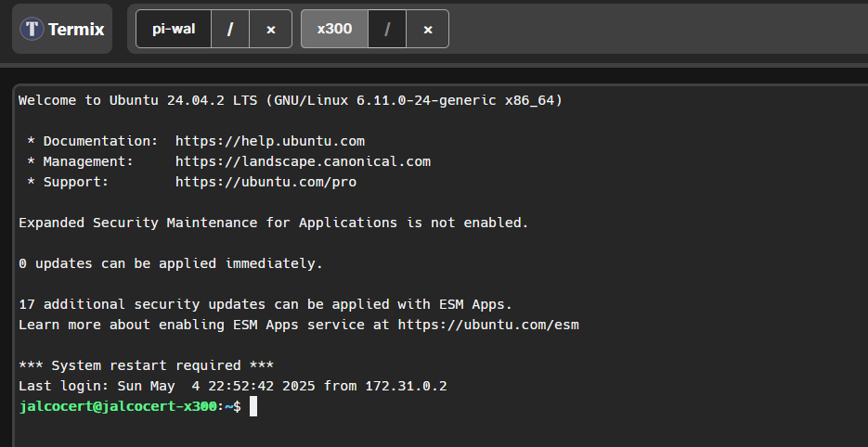The width and height of the screenshot is (868, 447).
Task: Select the x300 terminal tab
Action: click(334, 29)
